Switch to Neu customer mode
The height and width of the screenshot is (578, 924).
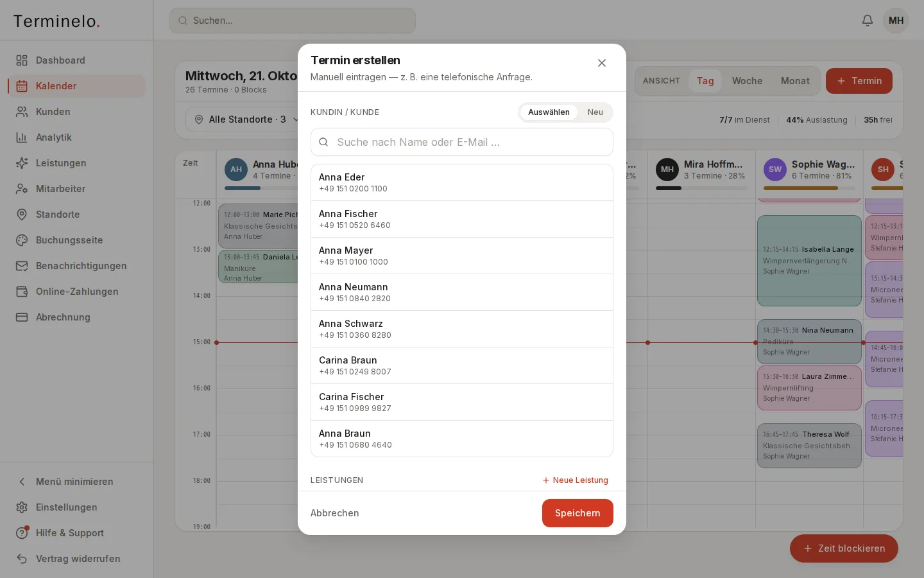click(x=595, y=112)
